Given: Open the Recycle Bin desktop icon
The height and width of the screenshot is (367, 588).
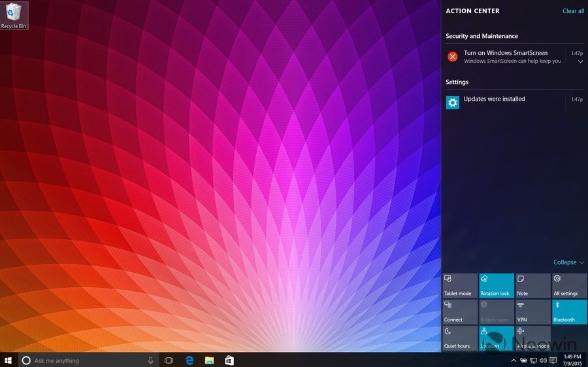Looking at the screenshot, I should [x=14, y=16].
